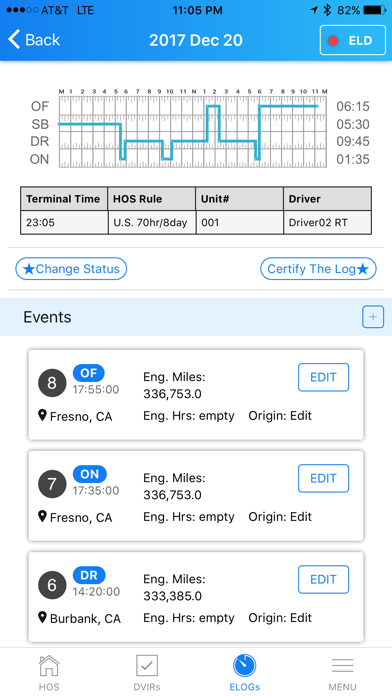
Task: Tap Origin: Edit in event 8
Action: 280,416
